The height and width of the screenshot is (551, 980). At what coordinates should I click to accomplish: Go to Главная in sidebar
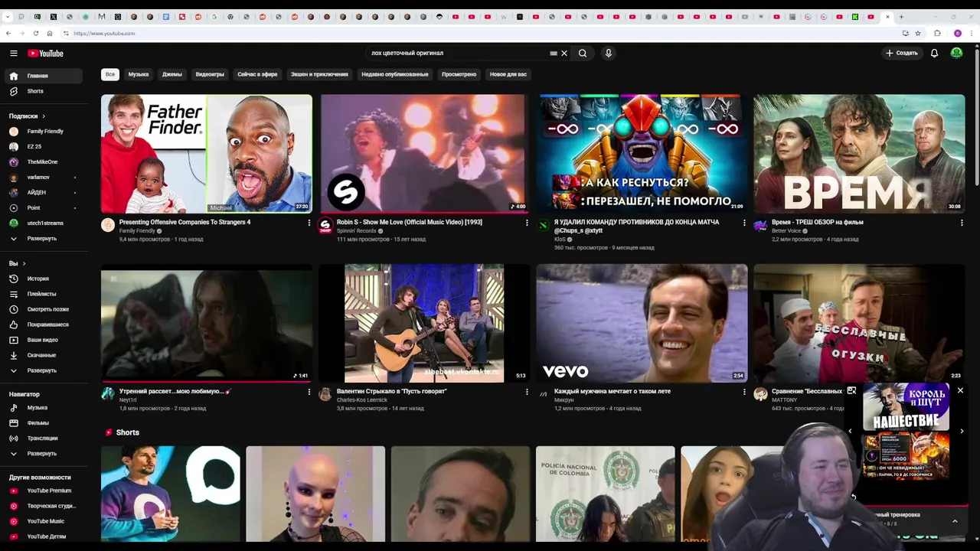pos(44,76)
